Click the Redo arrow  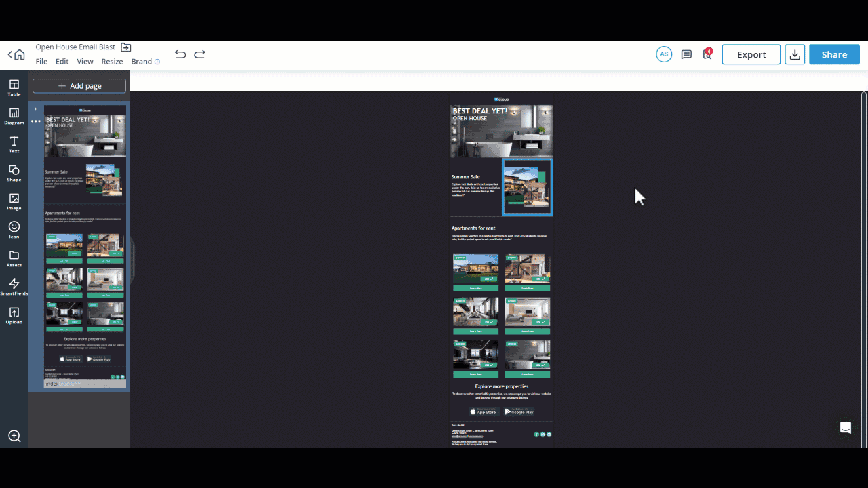[199, 54]
